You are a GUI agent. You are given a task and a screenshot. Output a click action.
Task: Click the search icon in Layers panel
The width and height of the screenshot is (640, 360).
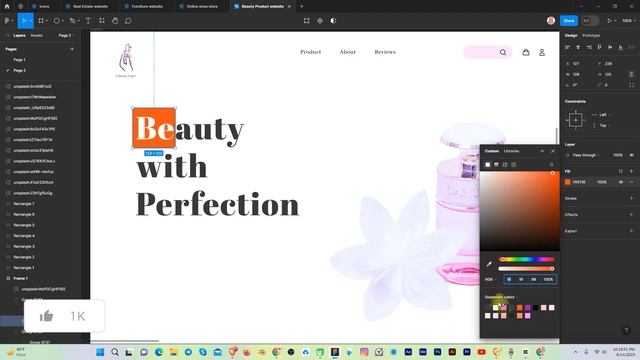[8, 36]
